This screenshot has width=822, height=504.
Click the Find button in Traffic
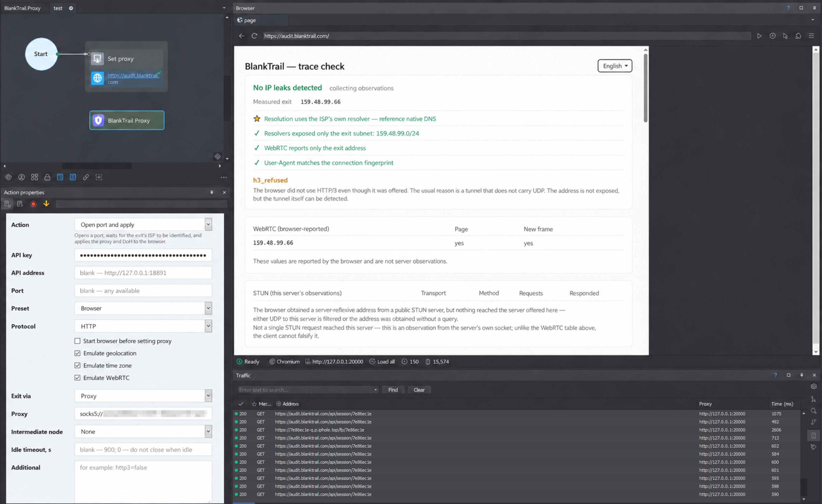(393, 390)
